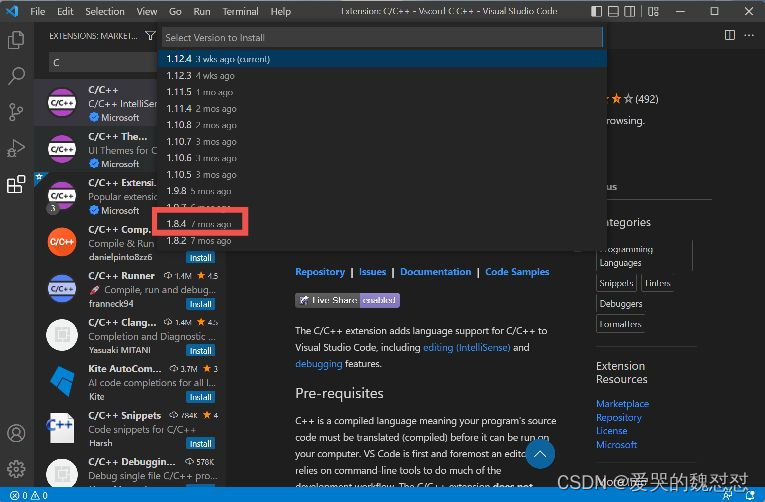Install C/C++ Compile Run extension
The image size is (765, 502).
click(x=200, y=258)
